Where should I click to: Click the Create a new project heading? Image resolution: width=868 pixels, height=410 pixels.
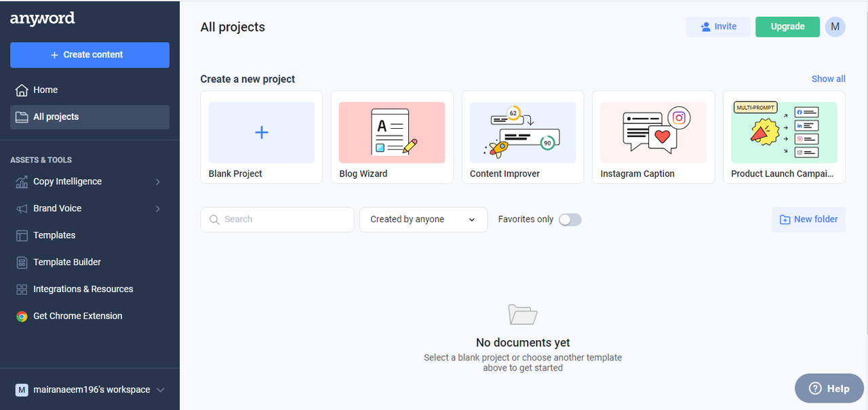click(x=248, y=79)
